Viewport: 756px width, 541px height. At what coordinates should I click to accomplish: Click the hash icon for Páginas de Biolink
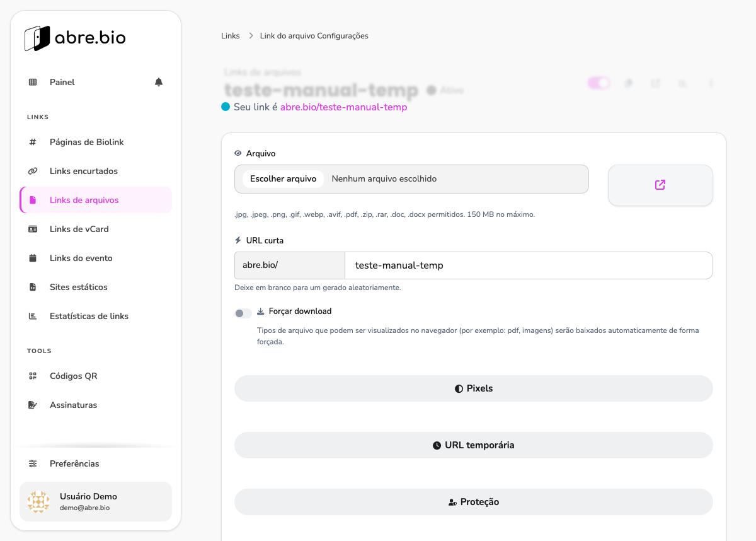coord(33,143)
